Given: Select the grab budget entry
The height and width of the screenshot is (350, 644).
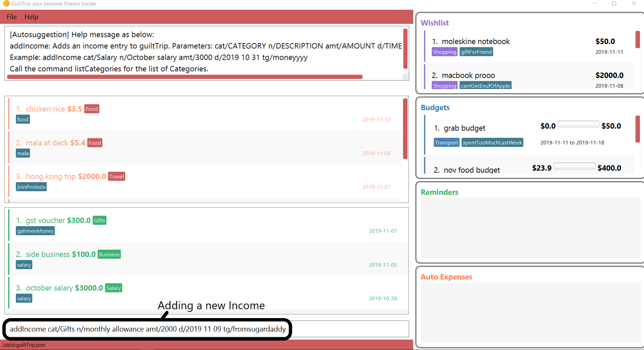Looking at the screenshot, I should [529, 135].
